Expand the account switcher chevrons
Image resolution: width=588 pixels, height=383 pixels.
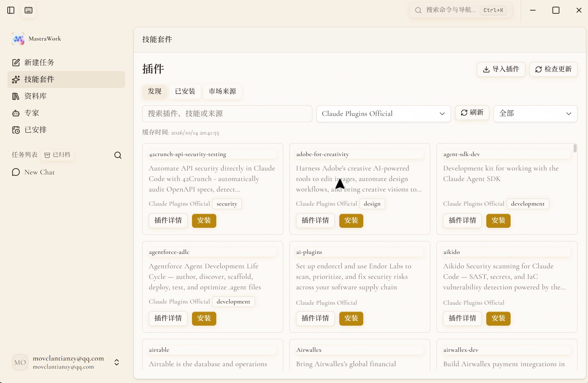click(117, 362)
